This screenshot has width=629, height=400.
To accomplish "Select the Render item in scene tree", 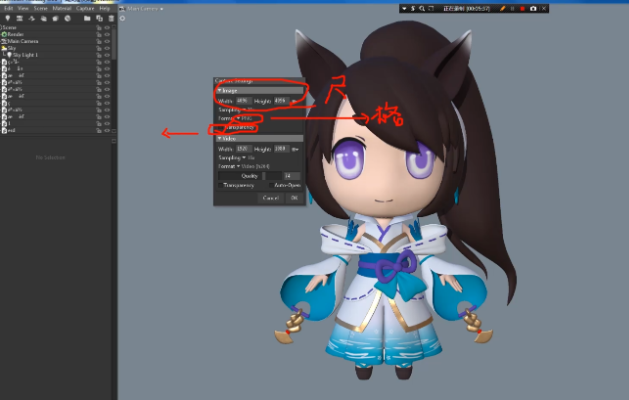I will coord(47,35).
